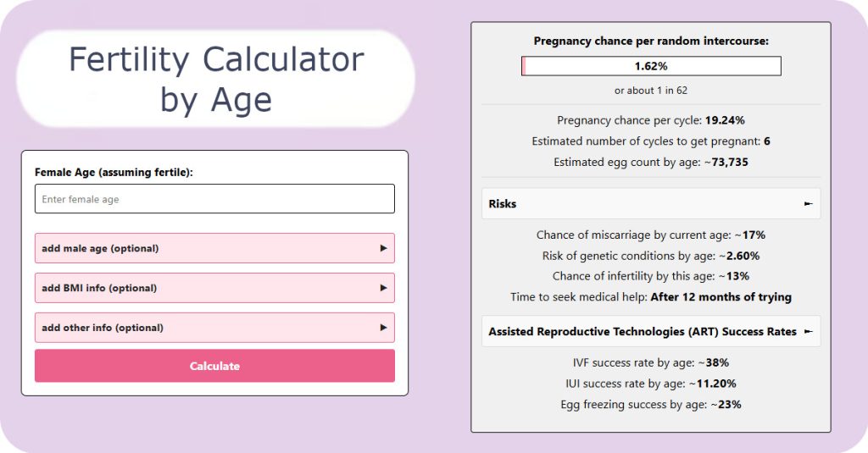Collapse the ART Success Rates section
The height and width of the screenshot is (453, 868).
coord(651,331)
